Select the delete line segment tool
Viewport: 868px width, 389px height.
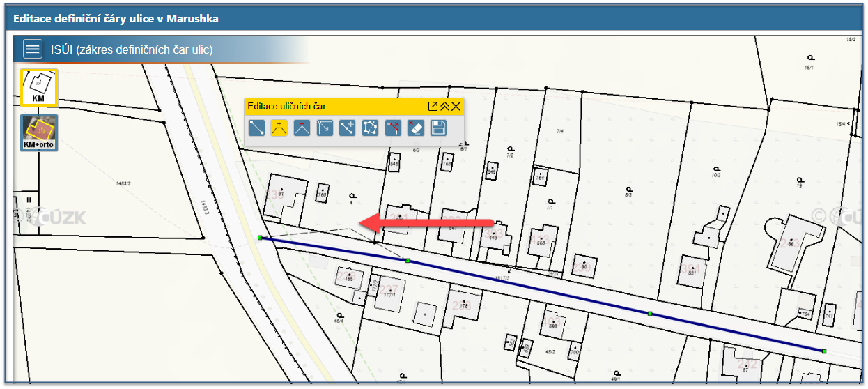393,128
